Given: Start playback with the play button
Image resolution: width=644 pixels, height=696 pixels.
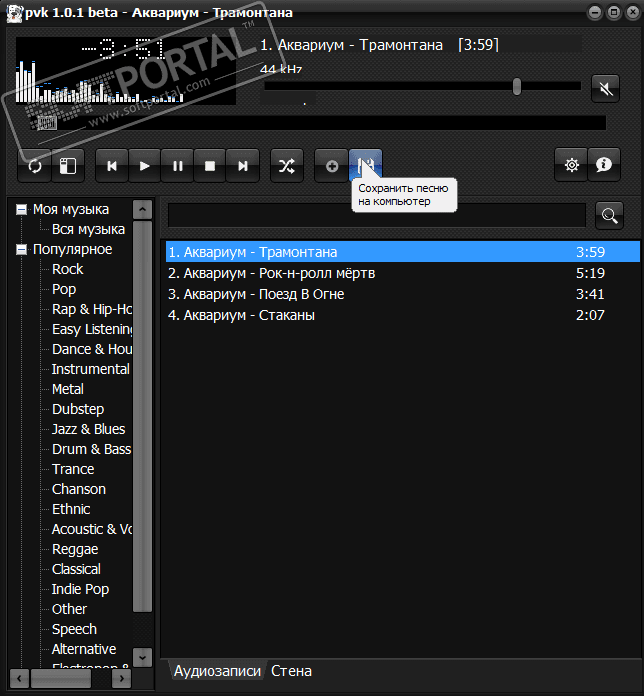Looking at the screenshot, I should (145, 166).
